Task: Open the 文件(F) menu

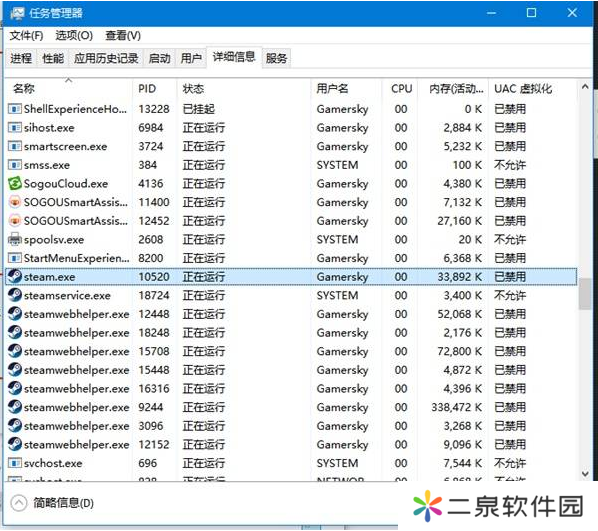Action: (x=26, y=36)
